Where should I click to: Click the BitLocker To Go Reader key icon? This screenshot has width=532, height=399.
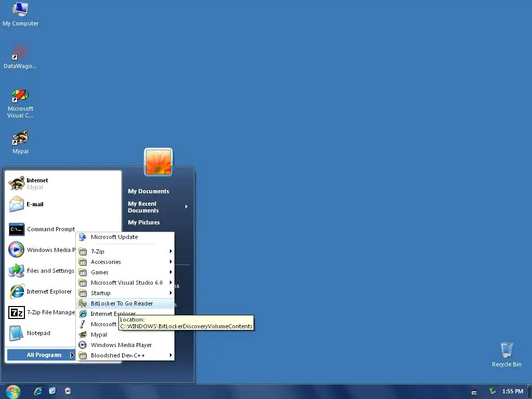83,303
